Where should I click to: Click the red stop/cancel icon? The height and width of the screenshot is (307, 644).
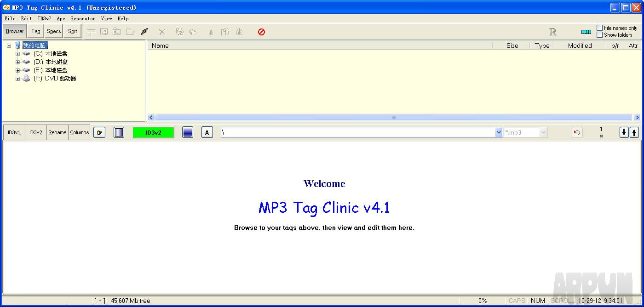[261, 32]
